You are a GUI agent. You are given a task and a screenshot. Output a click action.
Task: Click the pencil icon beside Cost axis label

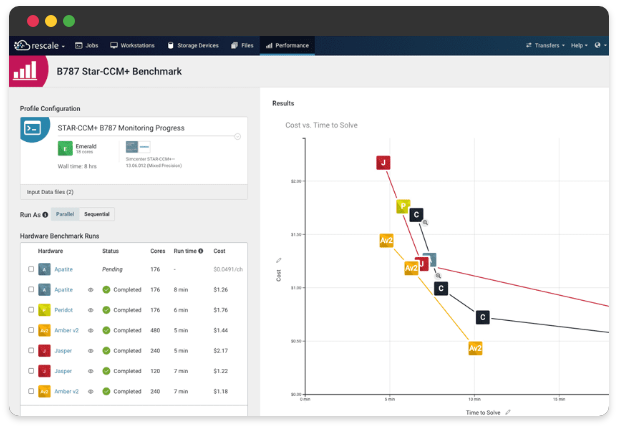(x=278, y=261)
